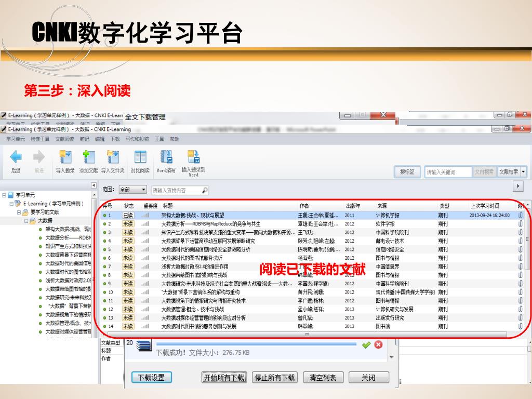Screen dimensions: 532x399
Task: Collapse the 要学习的文献 tree node
Action: pyautogui.click(x=19, y=212)
